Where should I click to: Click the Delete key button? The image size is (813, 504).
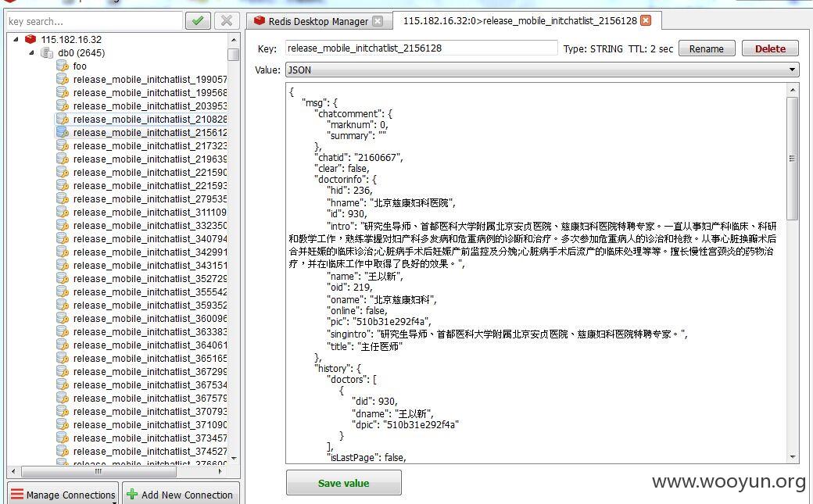pyautogui.click(x=770, y=48)
